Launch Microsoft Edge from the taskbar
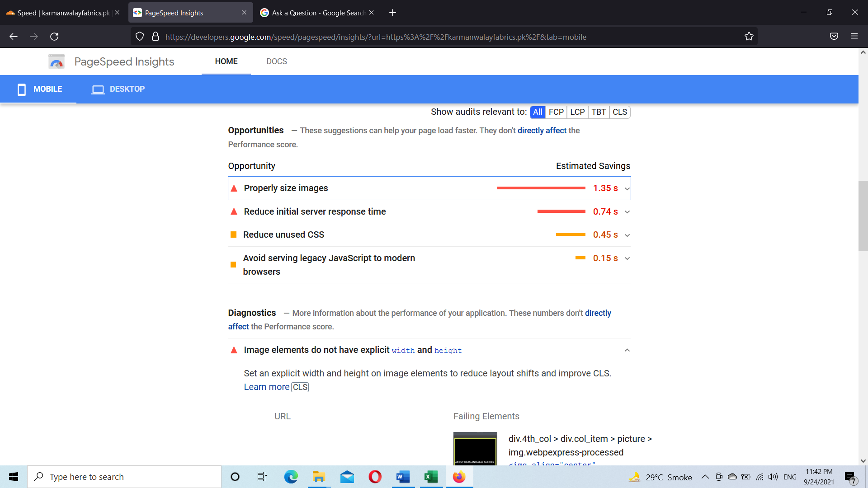Viewport: 868px width, 488px height. (x=291, y=477)
